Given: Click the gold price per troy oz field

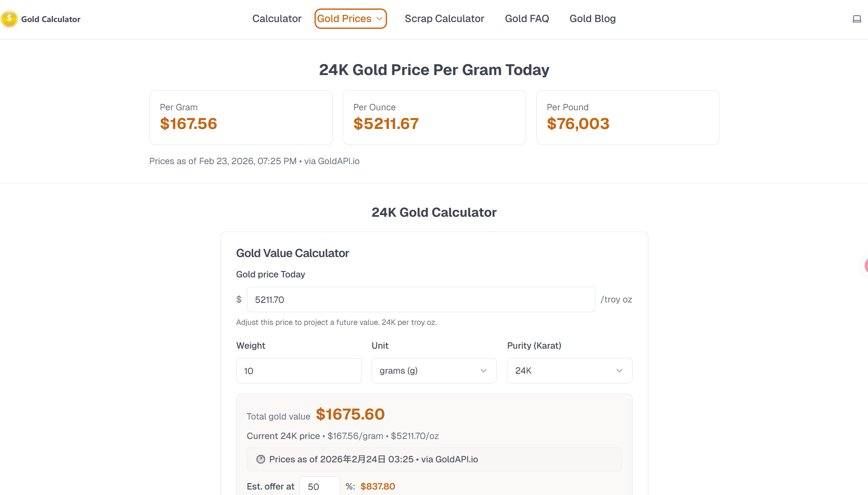Looking at the screenshot, I should click(420, 299).
